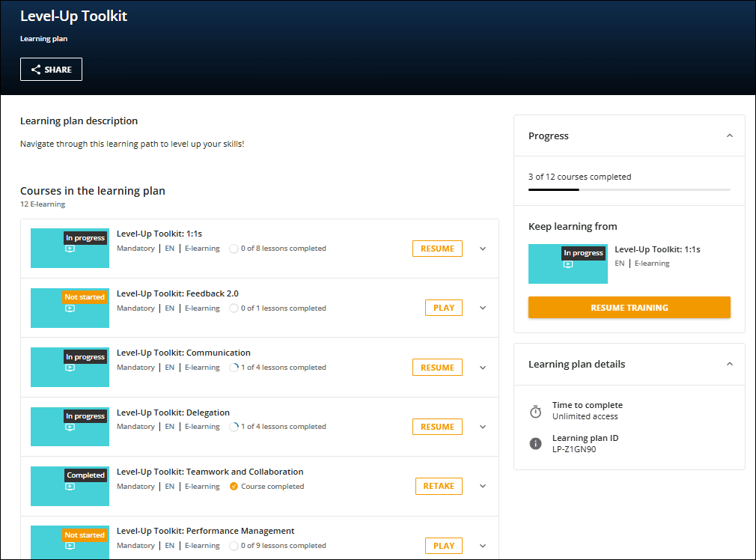Click RETAKE on Teamwork and Collaboration course
Viewport: 756px width, 560px height.
coord(439,485)
